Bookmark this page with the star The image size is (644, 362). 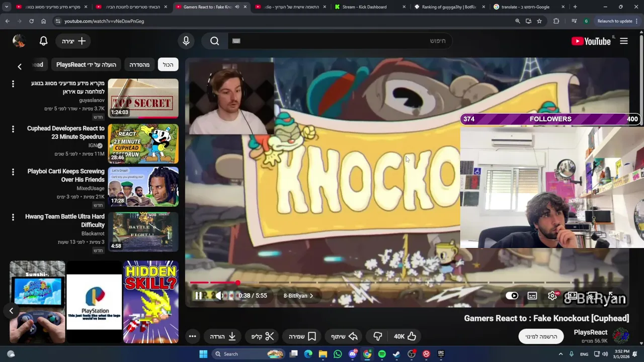point(539,21)
